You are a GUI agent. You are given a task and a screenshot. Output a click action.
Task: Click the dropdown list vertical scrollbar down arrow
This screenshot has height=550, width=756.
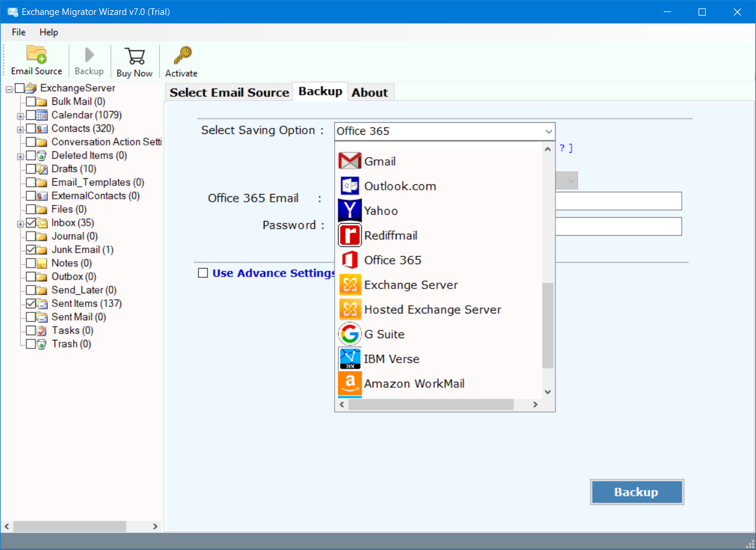[x=548, y=392]
